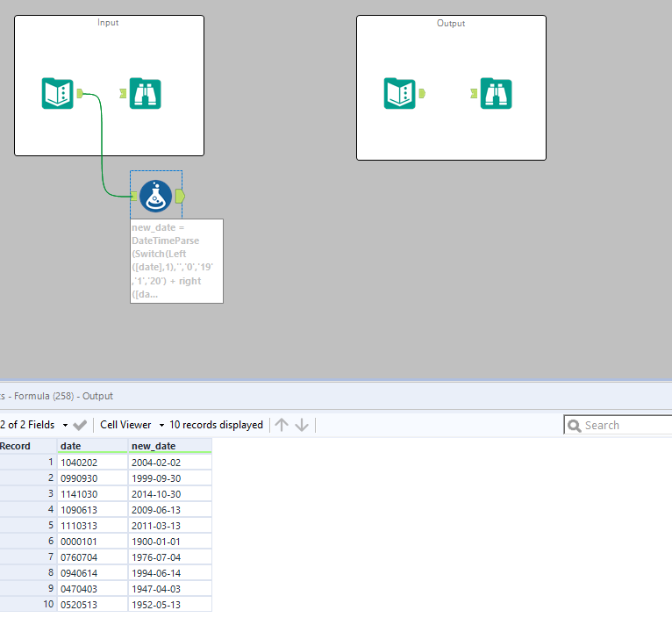This screenshot has width=672, height=639.
Task: Select cell with date 1090613
Action: [x=93, y=510]
